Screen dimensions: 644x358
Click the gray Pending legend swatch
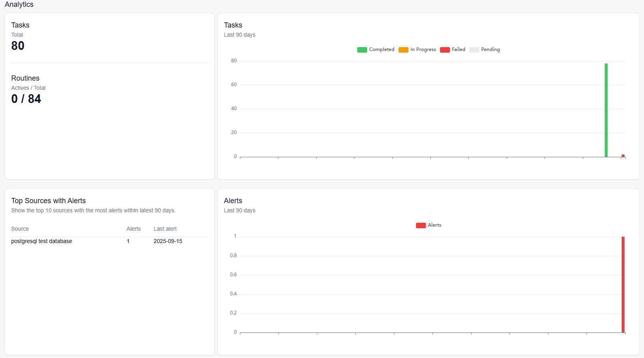pos(474,50)
